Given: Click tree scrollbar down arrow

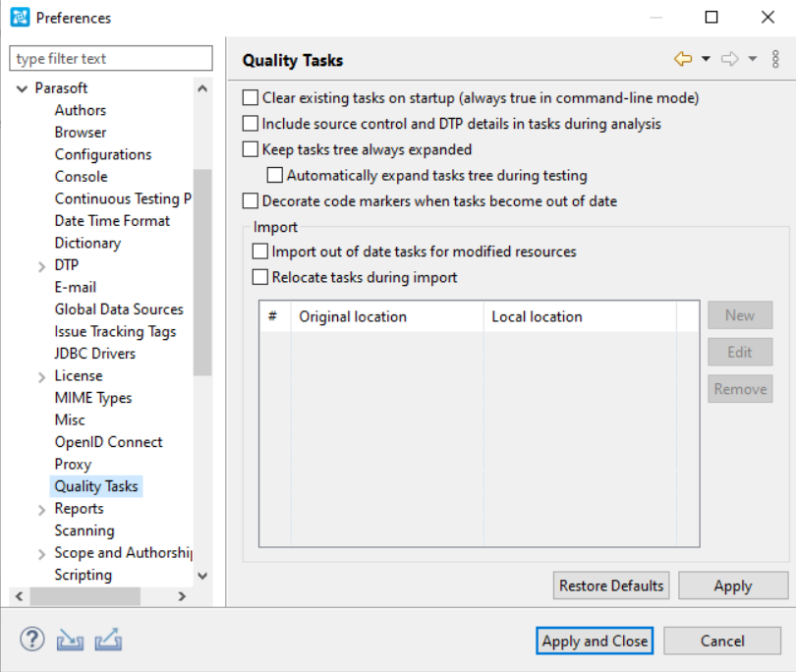Looking at the screenshot, I should (202, 576).
